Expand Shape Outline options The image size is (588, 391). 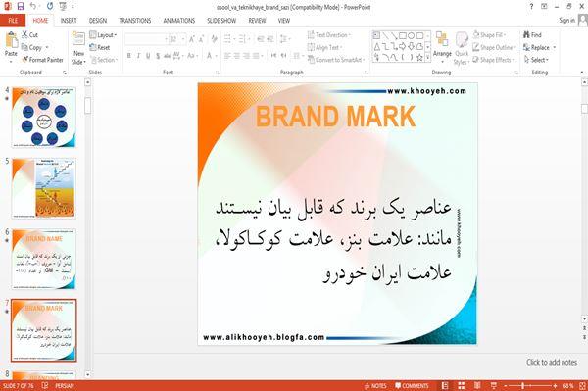pos(494,47)
